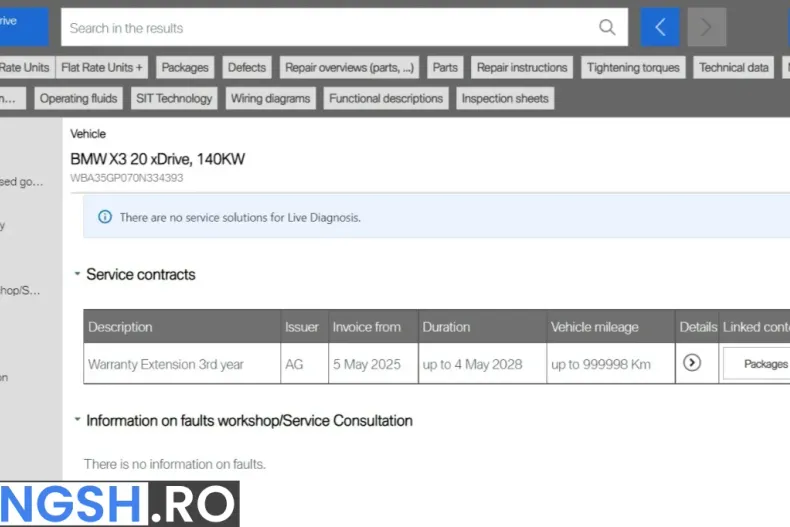Open Repair overviews (parts, ...) tab
This screenshot has width=790, height=527.
coord(349,68)
